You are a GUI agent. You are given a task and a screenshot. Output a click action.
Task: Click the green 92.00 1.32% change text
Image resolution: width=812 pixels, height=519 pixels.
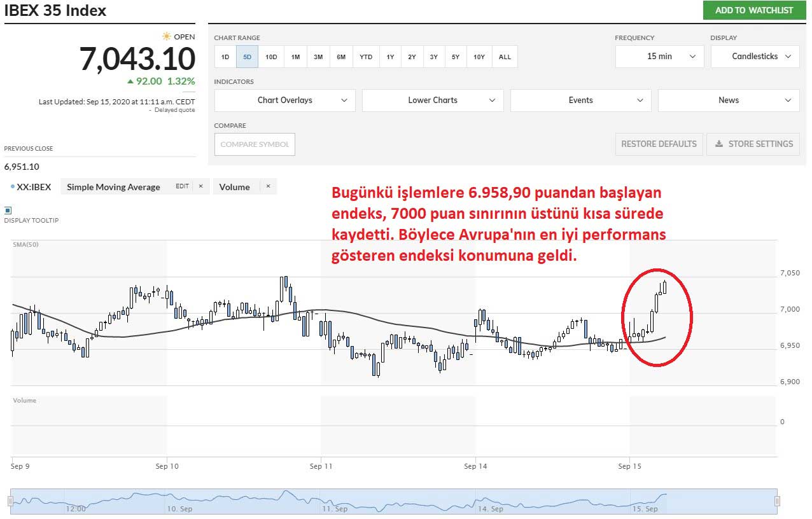[161, 81]
